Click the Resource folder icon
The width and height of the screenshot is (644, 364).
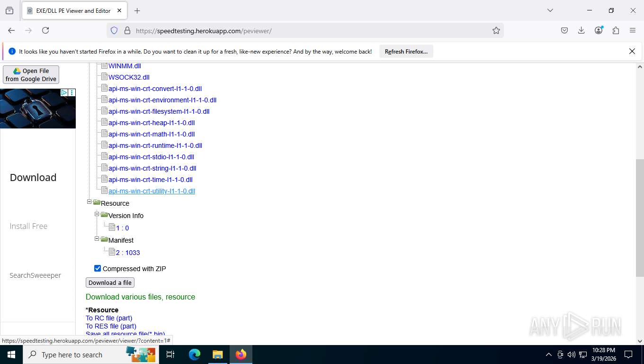[97, 202]
